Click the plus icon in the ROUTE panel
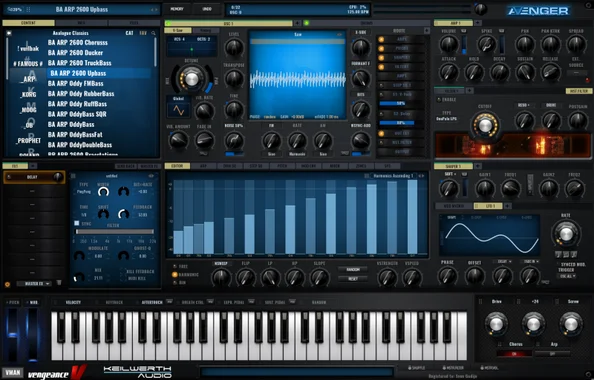Screen dimensions: 594x380 427,31
